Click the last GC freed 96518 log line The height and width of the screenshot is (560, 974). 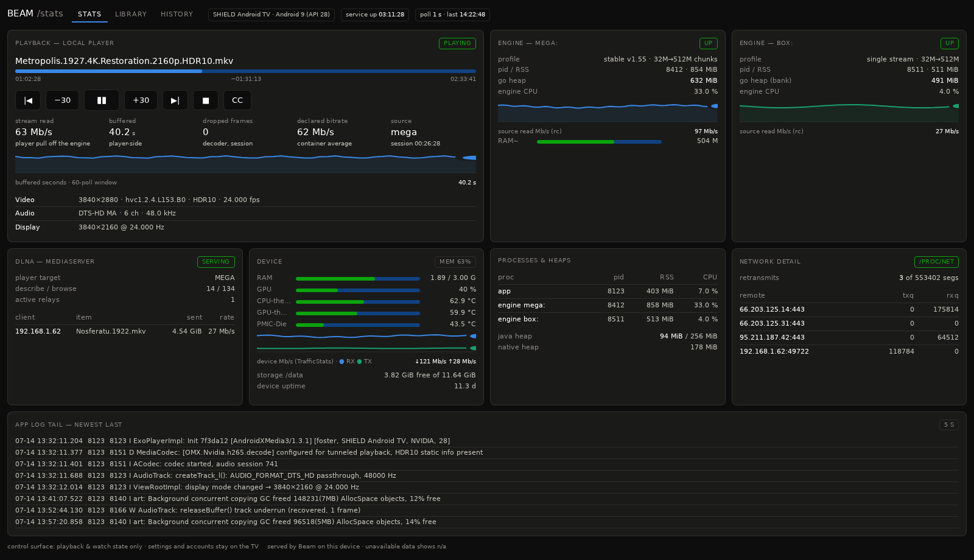click(487, 522)
